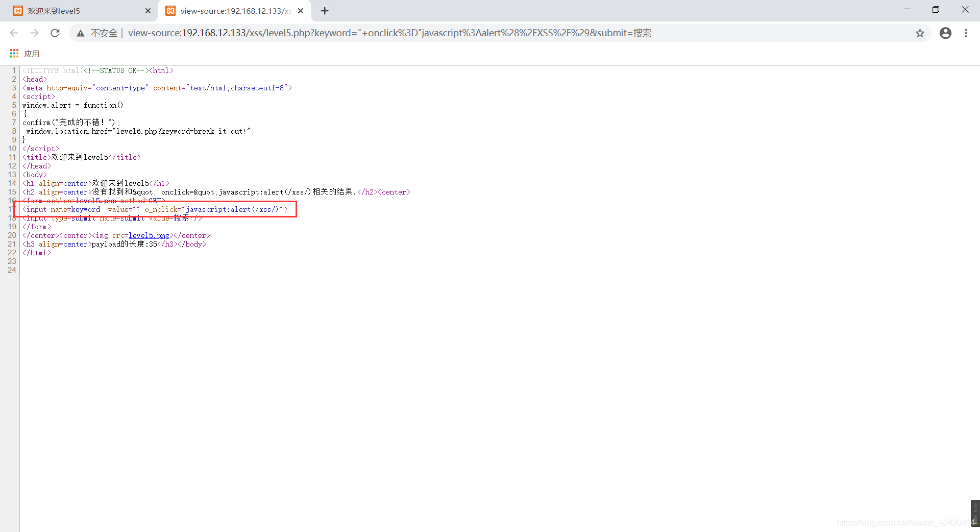The width and height of the screenshot is (980, 532).
Task: Open the user profile avatar icon
Action: pyautogui.click(x=945, y=33)
